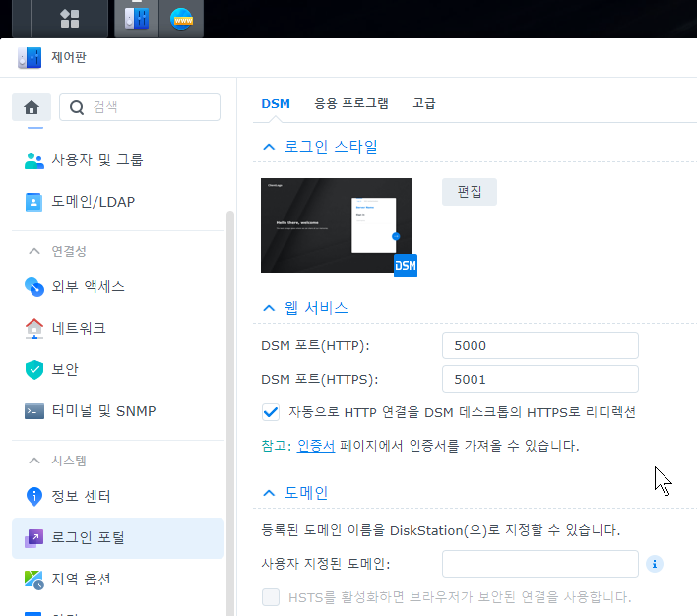
Task: Click the DSM 포트(HTTPS) field 5001
Action: [540, 379]
